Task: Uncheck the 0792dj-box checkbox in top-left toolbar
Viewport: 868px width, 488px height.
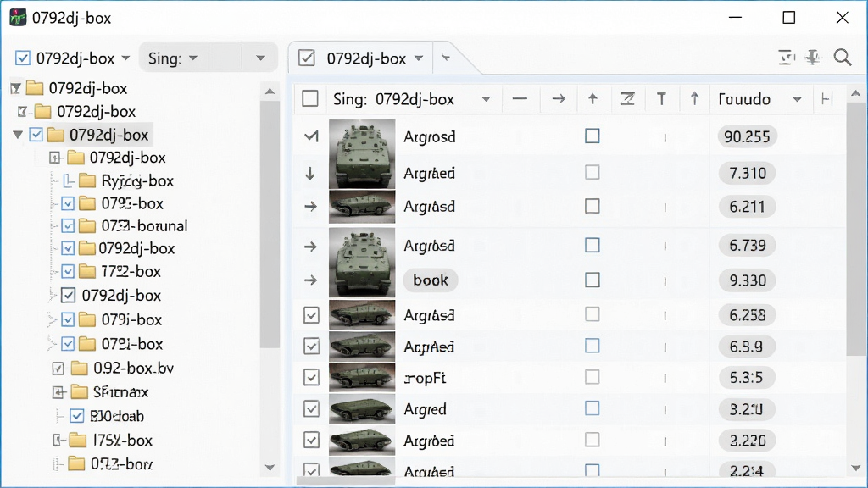Action: point(23,58)
